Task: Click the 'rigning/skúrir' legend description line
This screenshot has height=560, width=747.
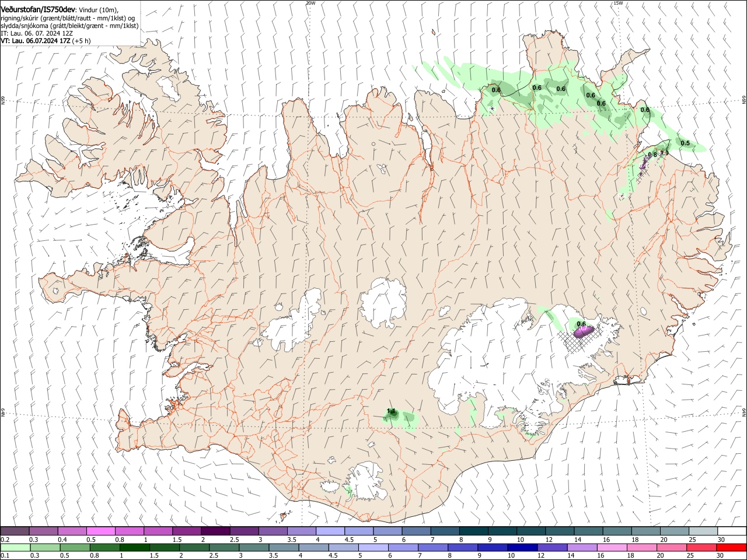Action: pos(68,18)
